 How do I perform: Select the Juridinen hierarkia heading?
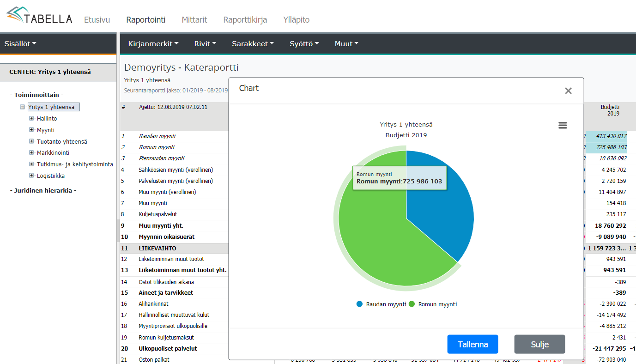[x=43, y=190]
